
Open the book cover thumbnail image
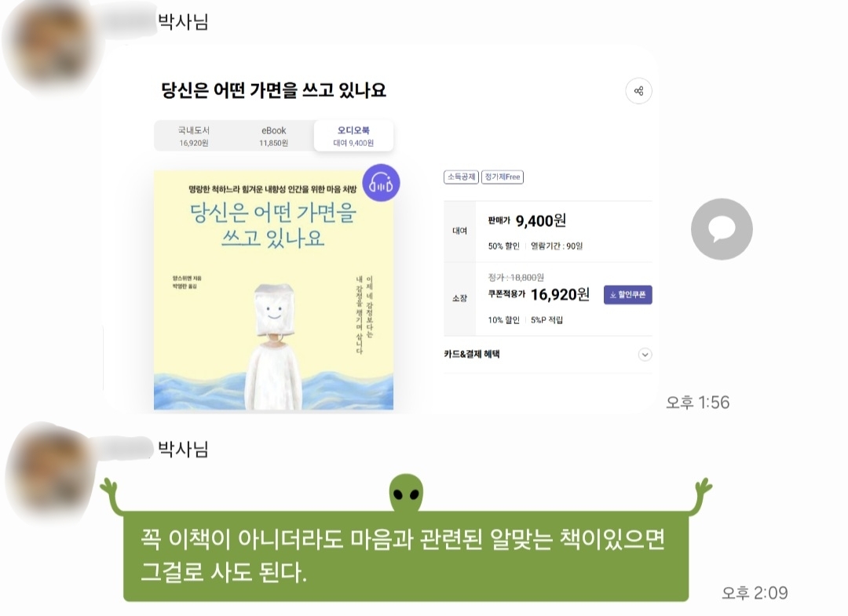tap(274, 290)
